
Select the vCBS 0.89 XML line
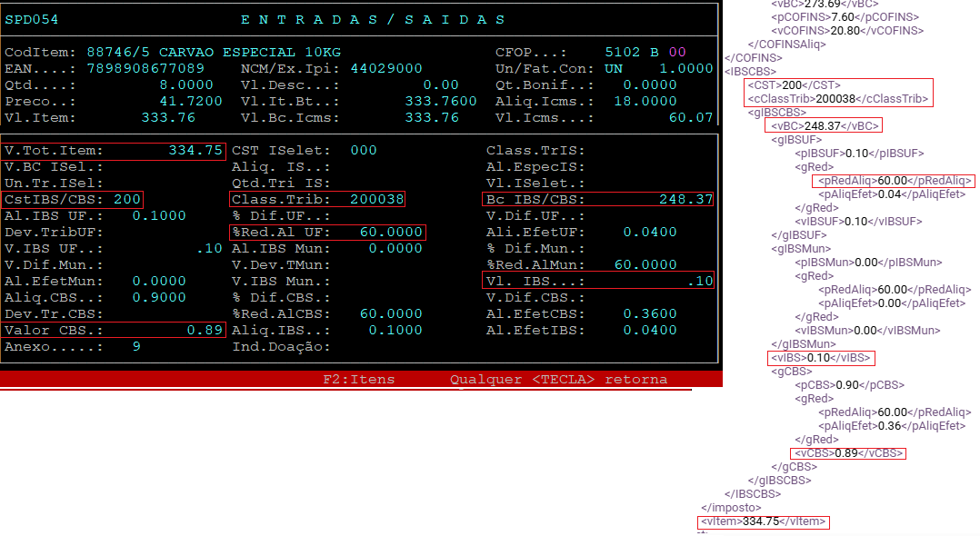[847, 452]
